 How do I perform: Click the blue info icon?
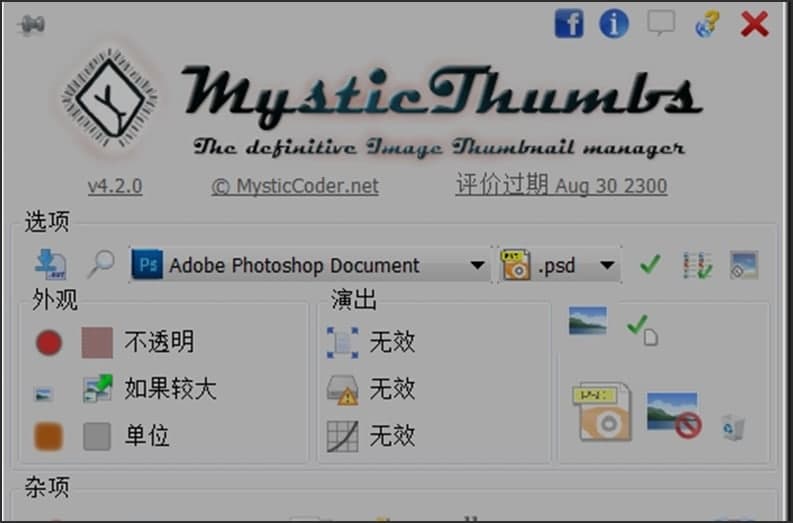point(613,23)
